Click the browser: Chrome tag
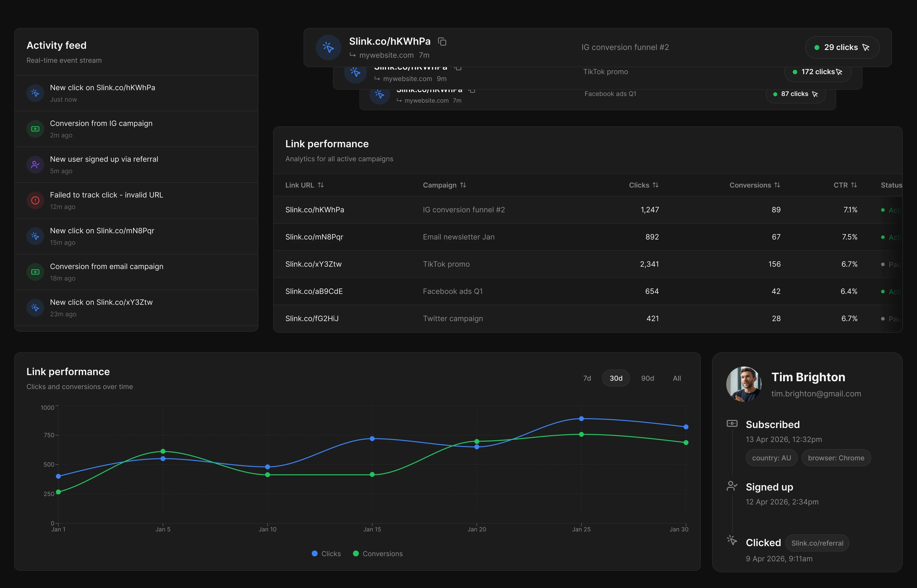 coord(836,458)
